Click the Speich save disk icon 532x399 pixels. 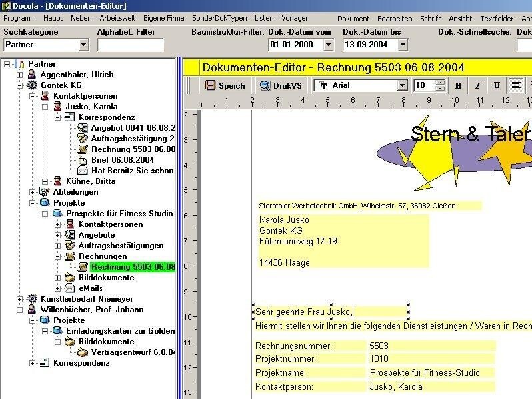tap(210, 85)
